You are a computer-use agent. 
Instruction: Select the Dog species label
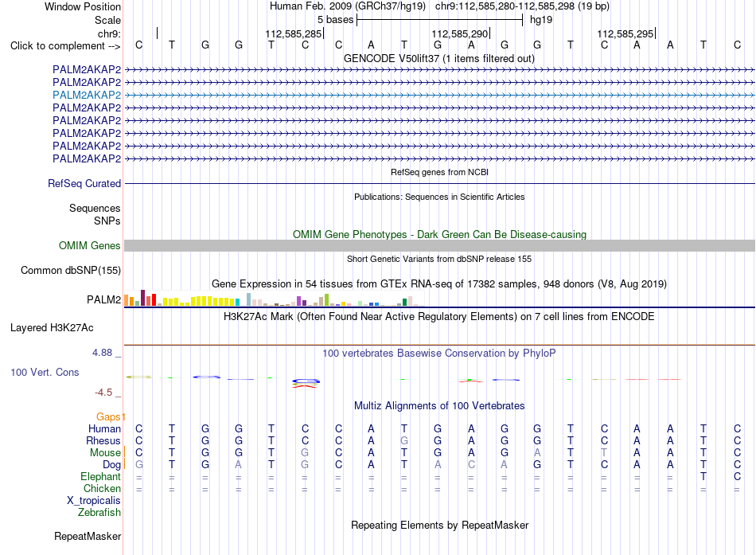point(112,465)
